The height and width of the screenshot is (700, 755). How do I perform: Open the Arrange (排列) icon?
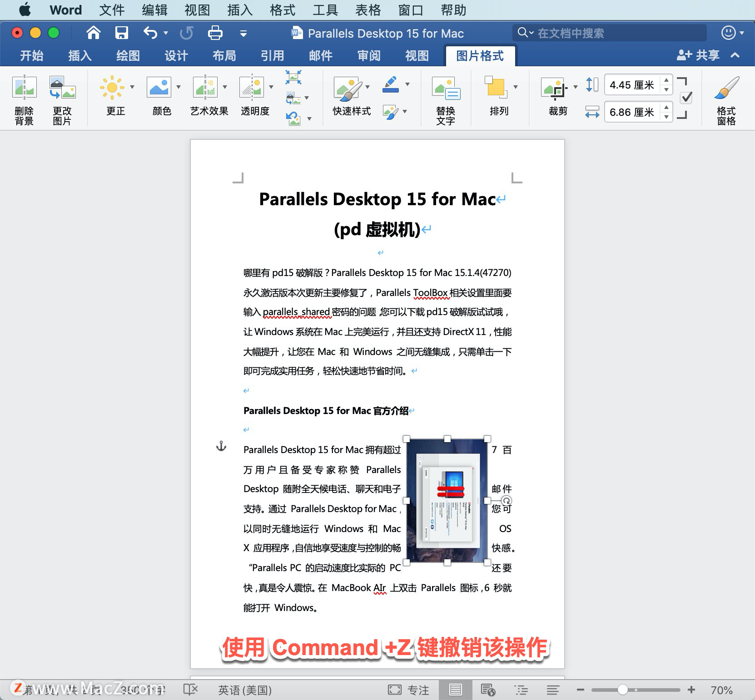coord(495,87)
